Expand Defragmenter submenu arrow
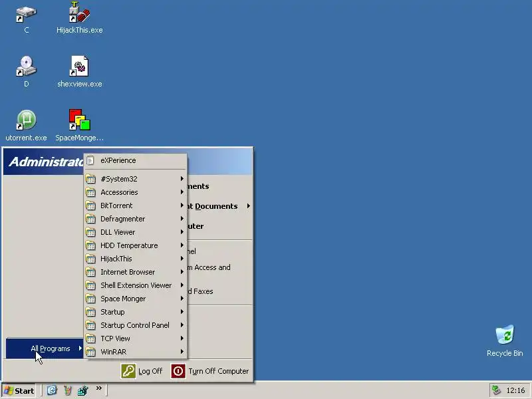Viewport: 532px width, 399px height. [182, 219]
